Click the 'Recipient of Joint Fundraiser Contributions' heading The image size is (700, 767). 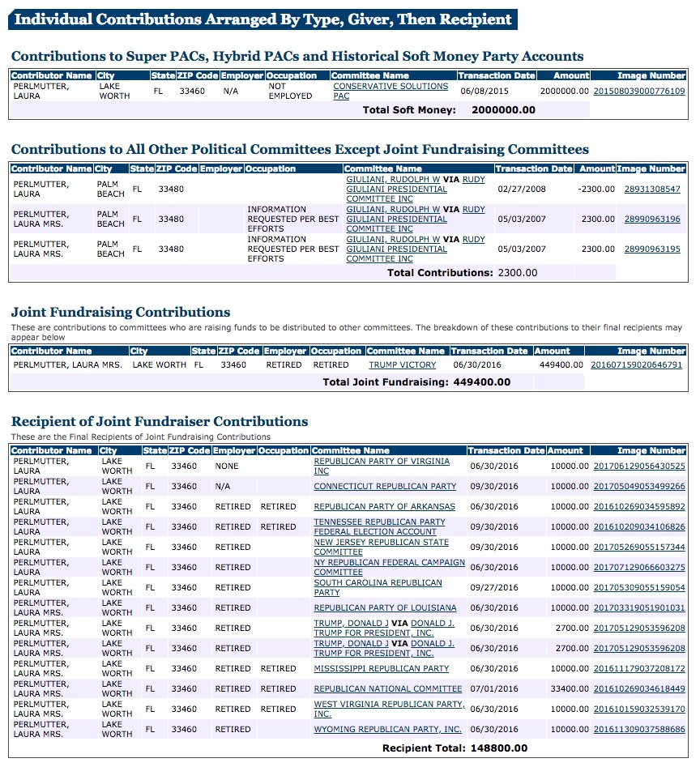[160, 422]
